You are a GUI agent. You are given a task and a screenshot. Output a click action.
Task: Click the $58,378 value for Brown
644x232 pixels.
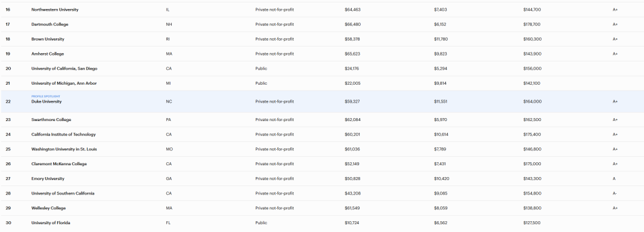(x=352, y=39)
